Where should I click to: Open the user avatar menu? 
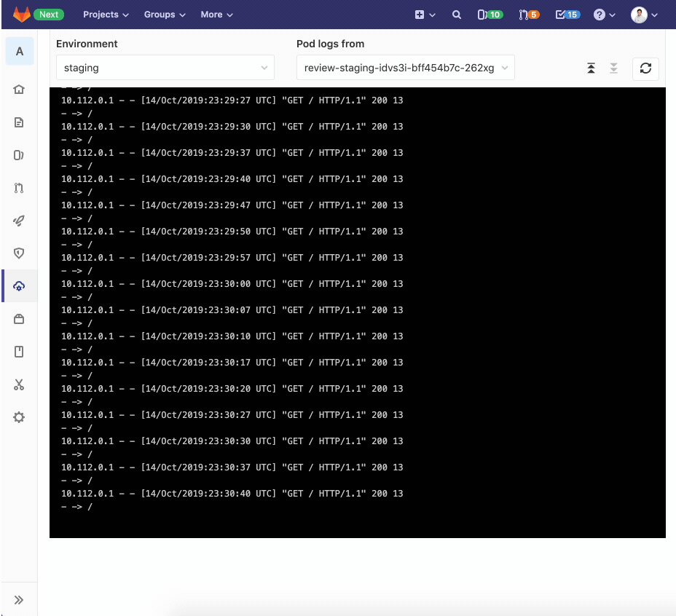tap(644, 15)
